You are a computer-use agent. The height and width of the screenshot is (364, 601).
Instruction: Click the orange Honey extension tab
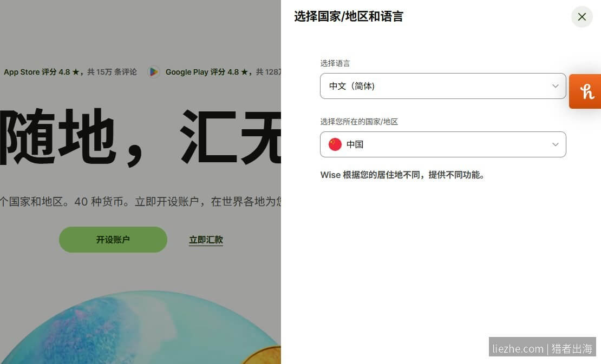point(585,91)
